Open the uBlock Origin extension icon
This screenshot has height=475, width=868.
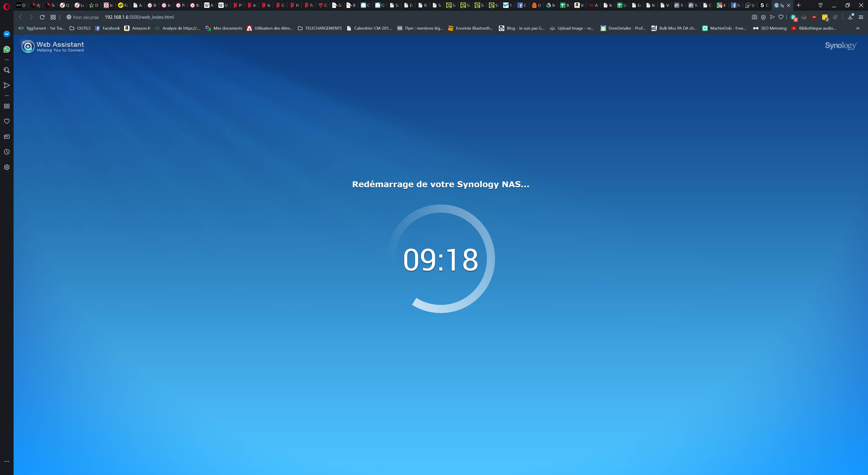pos(814,17)
